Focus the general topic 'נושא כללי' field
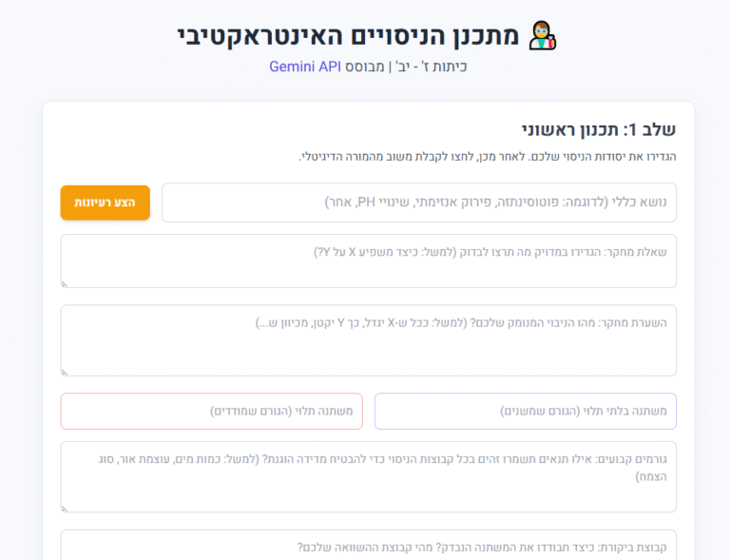Screen dimensions: 730x560 [x=418, y=203]
